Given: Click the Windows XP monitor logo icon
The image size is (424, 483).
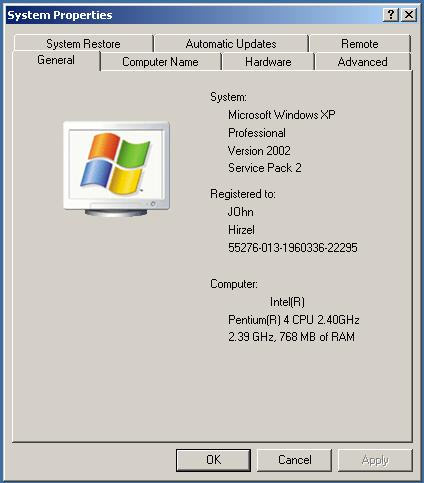Looking at the screenshot, I should (117, 169).
